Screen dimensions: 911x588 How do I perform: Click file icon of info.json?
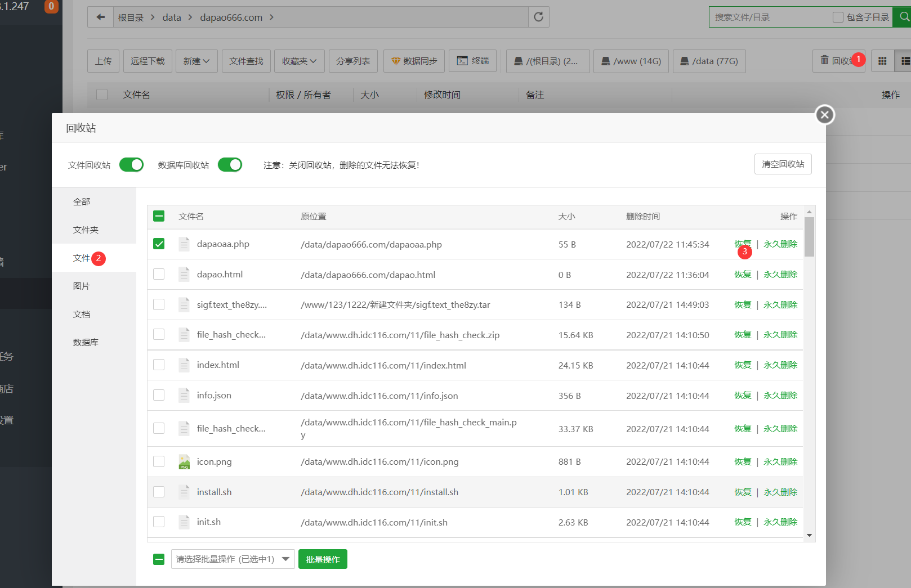click(184, 396)
